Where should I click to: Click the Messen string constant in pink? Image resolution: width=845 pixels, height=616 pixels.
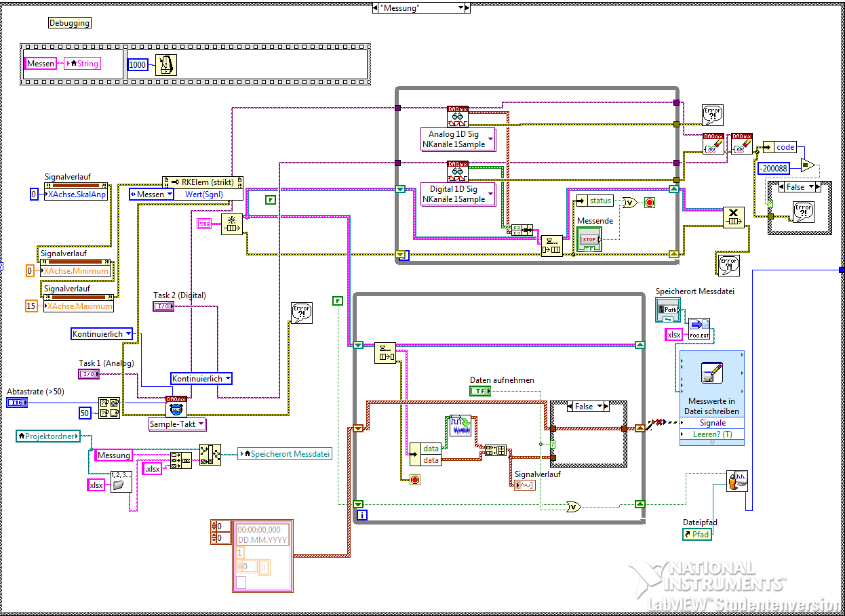[41, 64]
